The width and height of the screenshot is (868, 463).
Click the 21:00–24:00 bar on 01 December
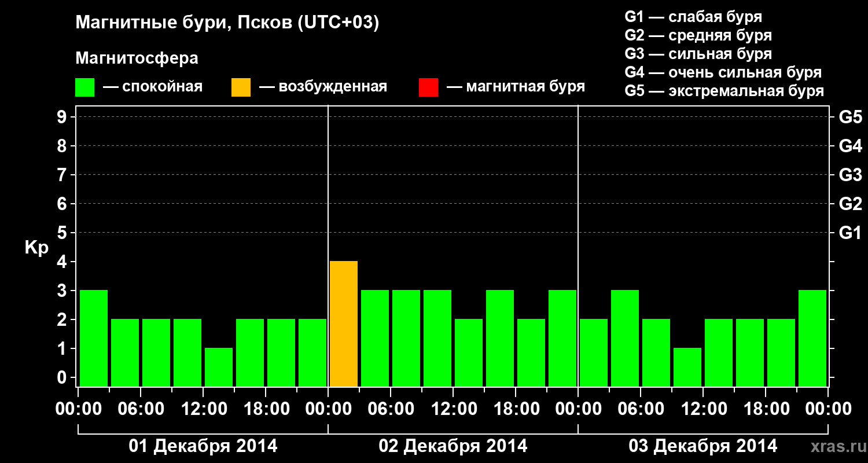(312, 352)
